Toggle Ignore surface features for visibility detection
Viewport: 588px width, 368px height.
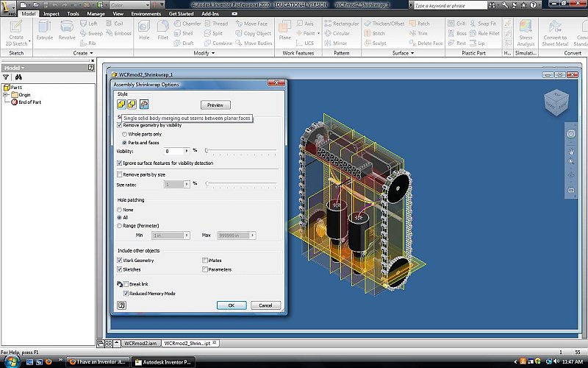click(120, 163)
